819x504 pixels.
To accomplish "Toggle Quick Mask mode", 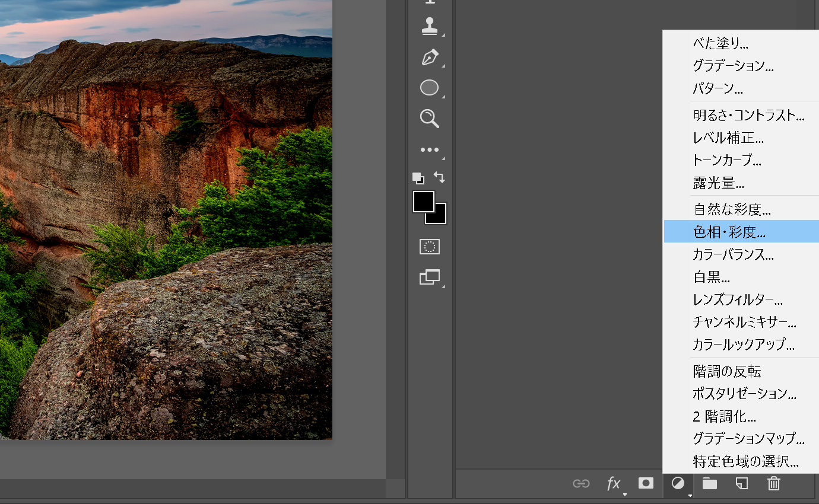I will tap(429, 247).
